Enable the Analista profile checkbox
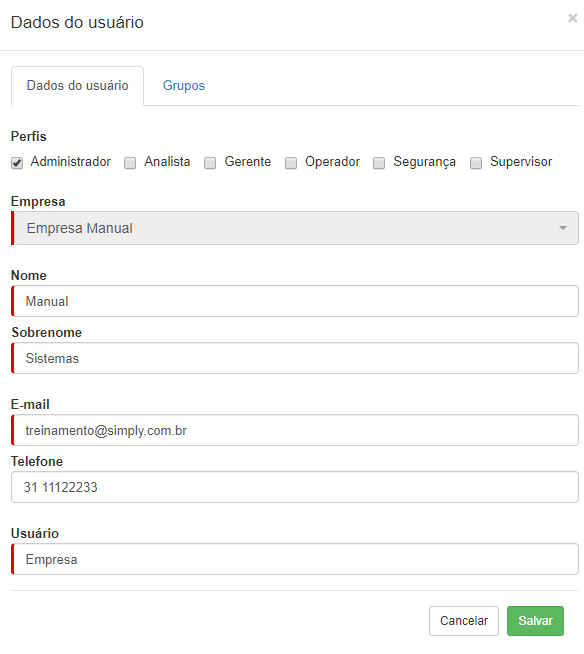The width and height of the screenshot is (584, 654). coord(130,163)
